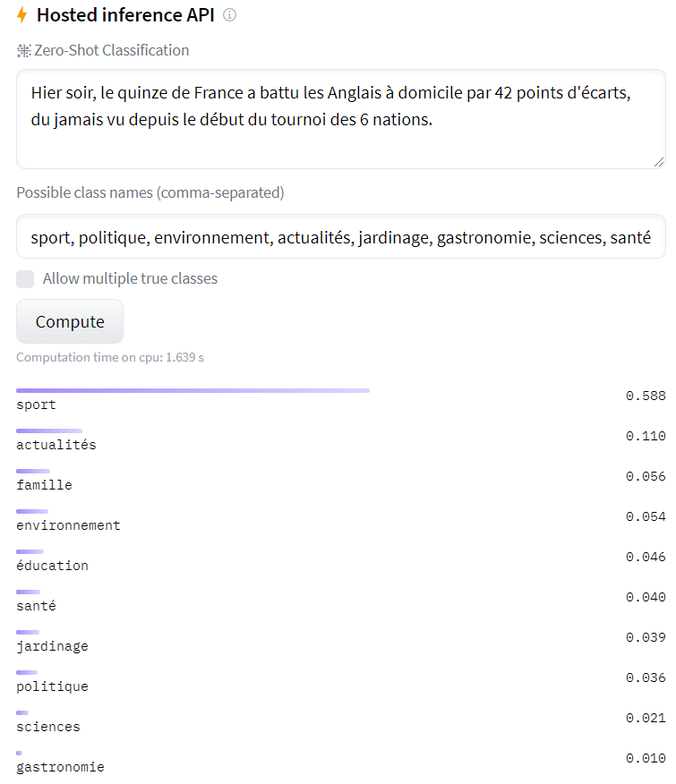Click the politique score bar
Screen dimensions: 676x784
click(27, 672)
